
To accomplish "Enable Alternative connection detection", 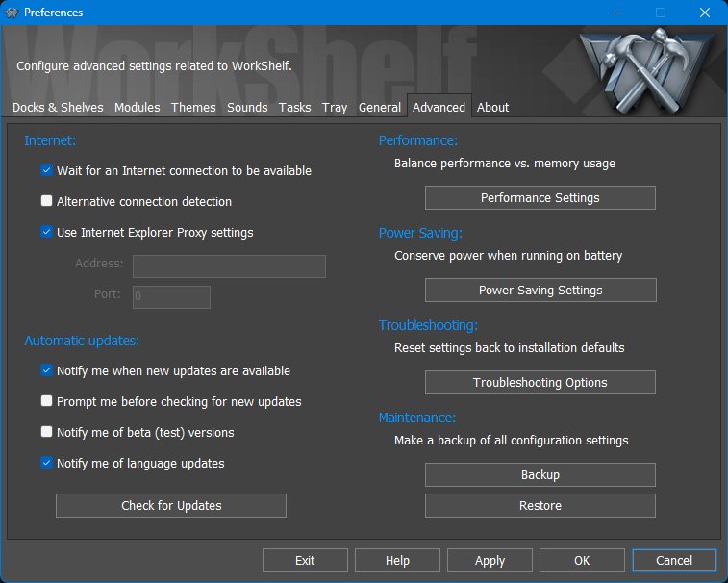I will [46, 201].
